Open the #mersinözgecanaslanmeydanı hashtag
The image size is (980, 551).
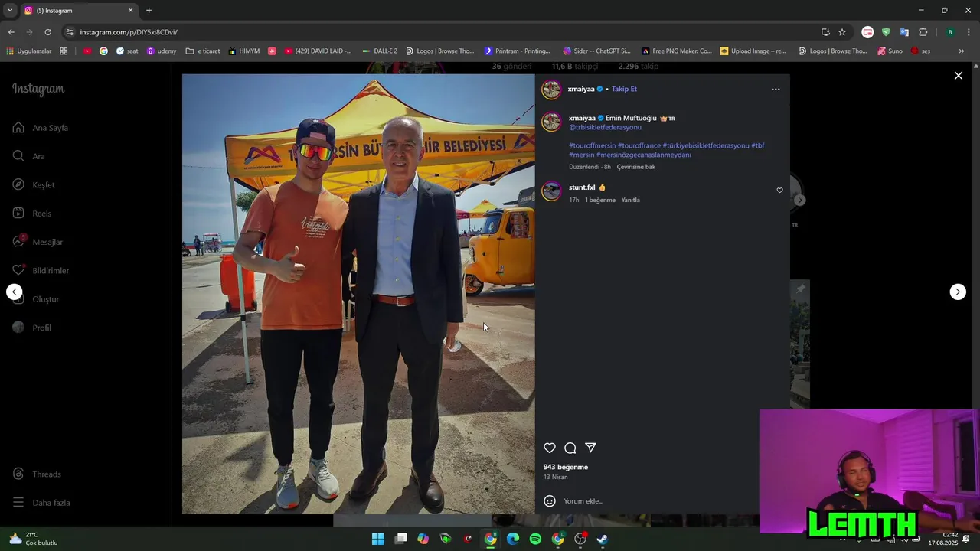coord(644,155)
